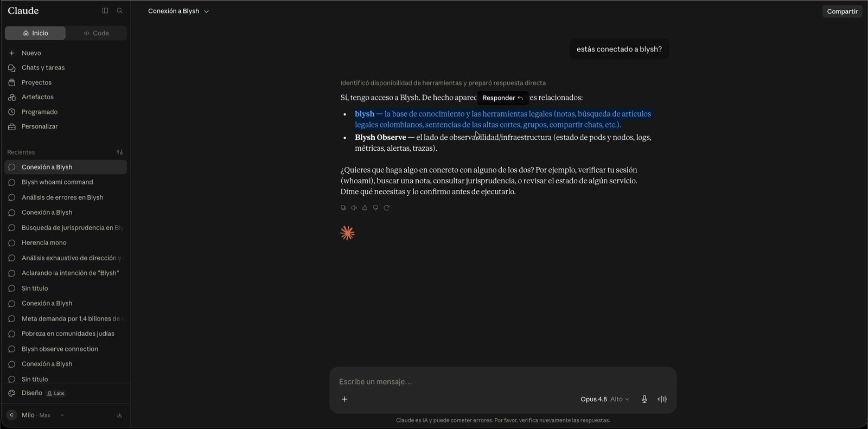The height and width of the screenshot is (429, 868).
Task: Open the chat 'Blysh whoami command'
Action: 66,182
